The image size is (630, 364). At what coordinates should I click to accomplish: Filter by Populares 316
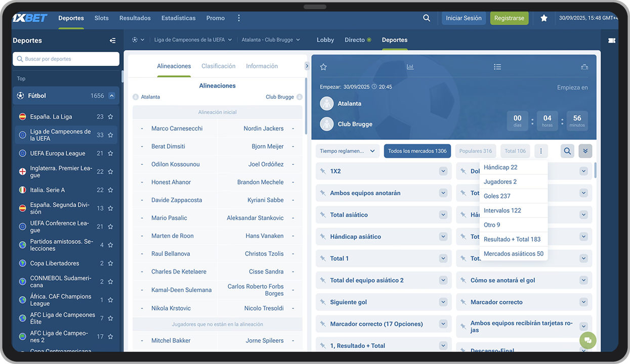click(x=476, y=151)
